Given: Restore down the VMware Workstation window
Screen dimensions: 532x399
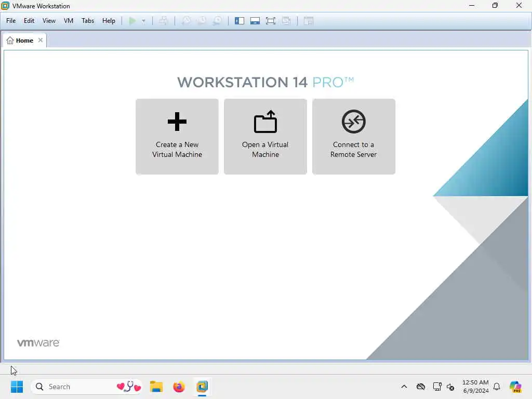Looking at the screenshot, I should tap(495, 6).
